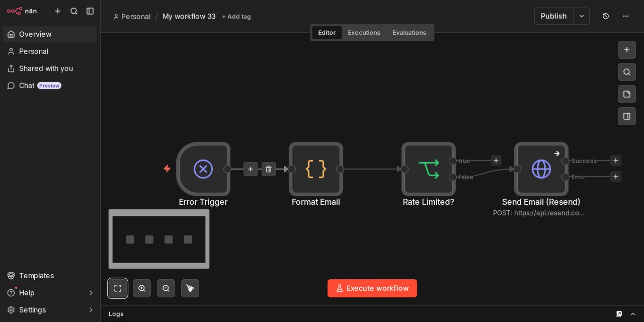Delete connection with the trash icon
644x322 pixels.
[x=269, y=169]
